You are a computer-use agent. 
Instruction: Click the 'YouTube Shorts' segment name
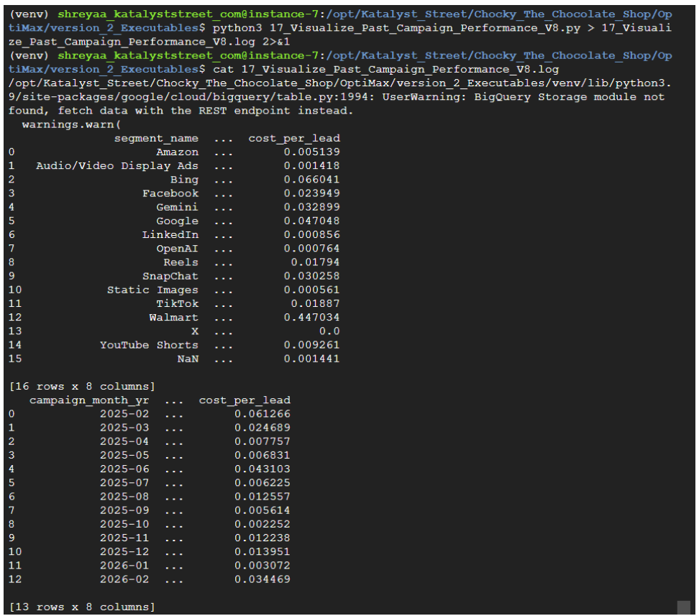coord(149,345)
